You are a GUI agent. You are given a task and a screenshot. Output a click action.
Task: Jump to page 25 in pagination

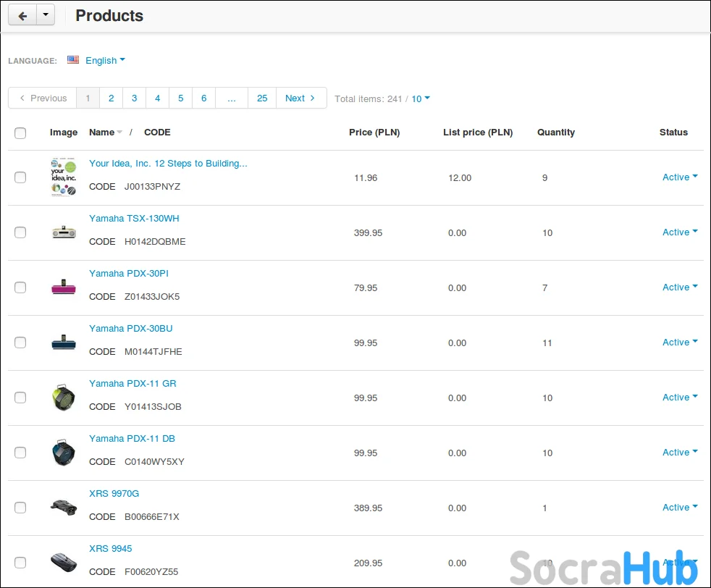[262, 98]
